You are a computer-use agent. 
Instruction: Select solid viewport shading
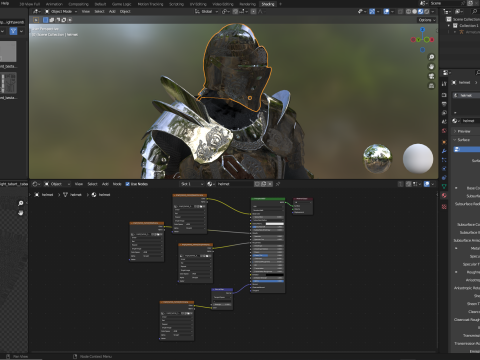414,11
